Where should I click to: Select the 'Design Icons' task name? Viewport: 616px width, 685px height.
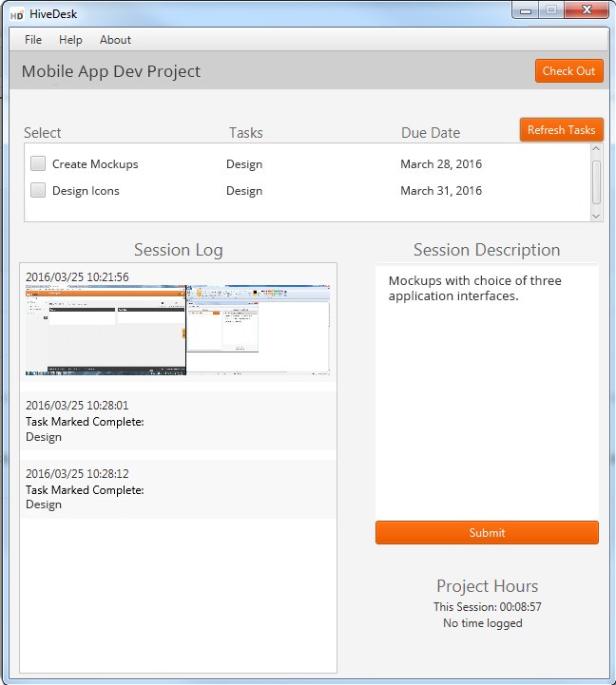tap(86, 191)
